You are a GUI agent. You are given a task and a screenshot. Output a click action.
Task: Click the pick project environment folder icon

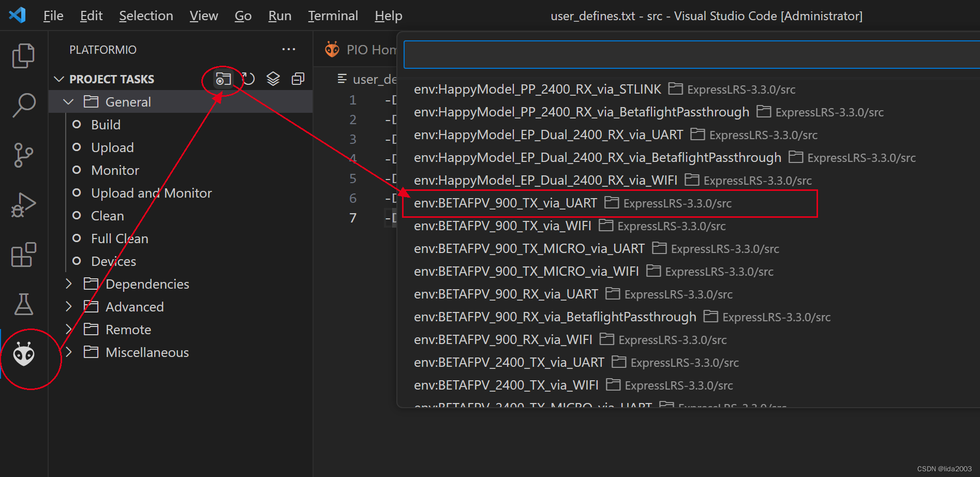[x=223, y=79]
